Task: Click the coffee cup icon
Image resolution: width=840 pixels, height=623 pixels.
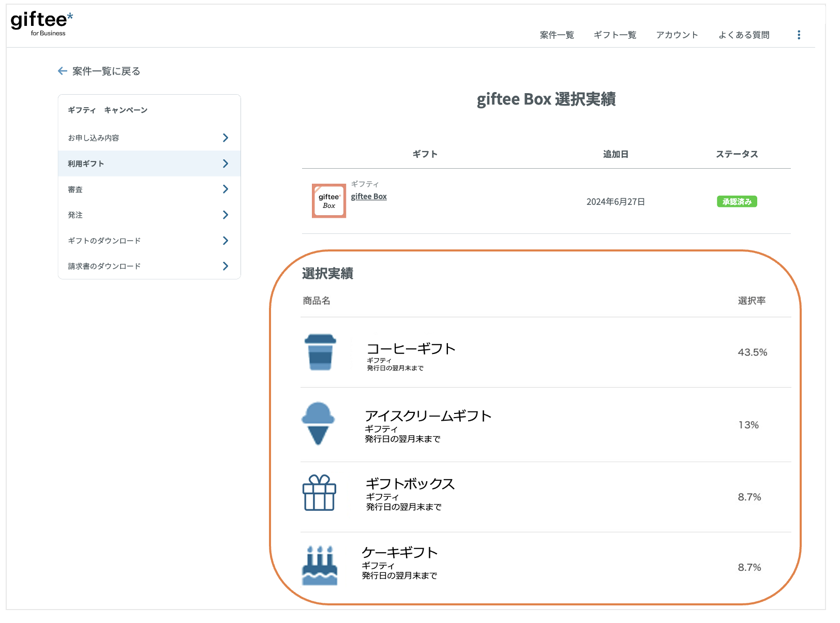Action: tap(320, 352)
